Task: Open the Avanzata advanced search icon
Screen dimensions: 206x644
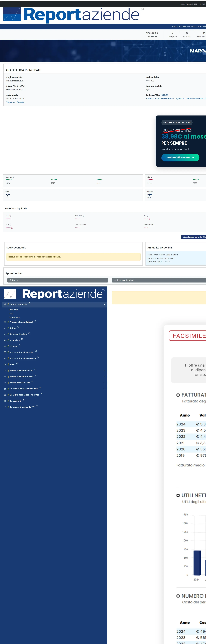Action: (x=187, y=33)
